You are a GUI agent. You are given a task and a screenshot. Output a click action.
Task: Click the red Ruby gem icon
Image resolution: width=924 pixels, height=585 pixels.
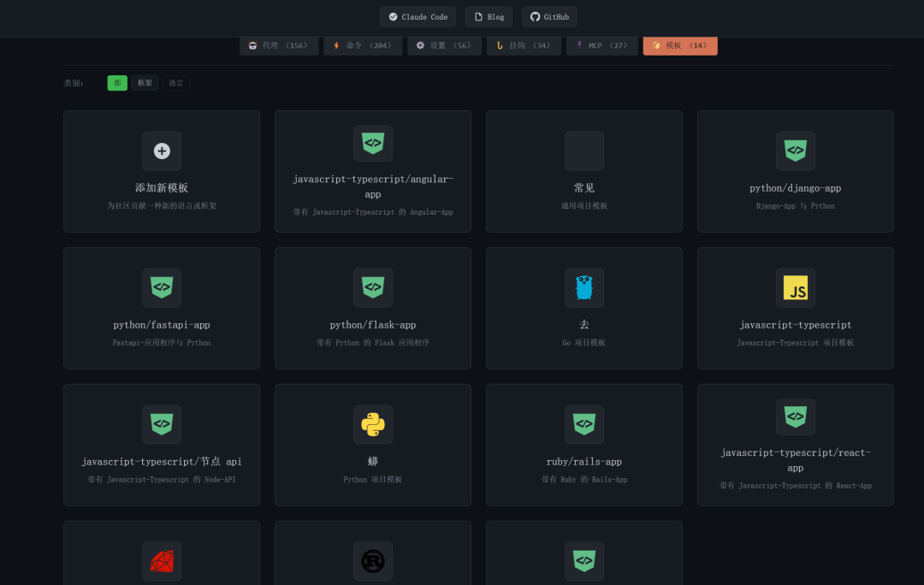pyautogui.click(x=162, y=561)
